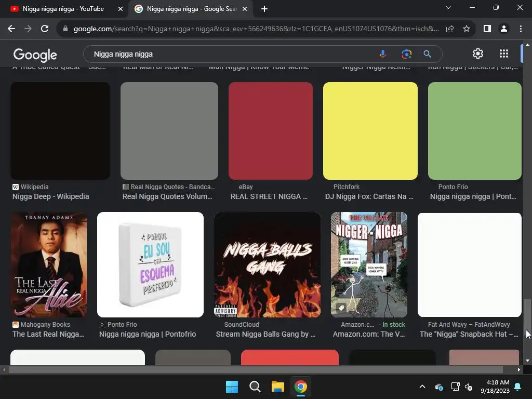The image size is (532, 399).
Task: Open the Amazon stick-figure book cover
Action: click(369, 264)
